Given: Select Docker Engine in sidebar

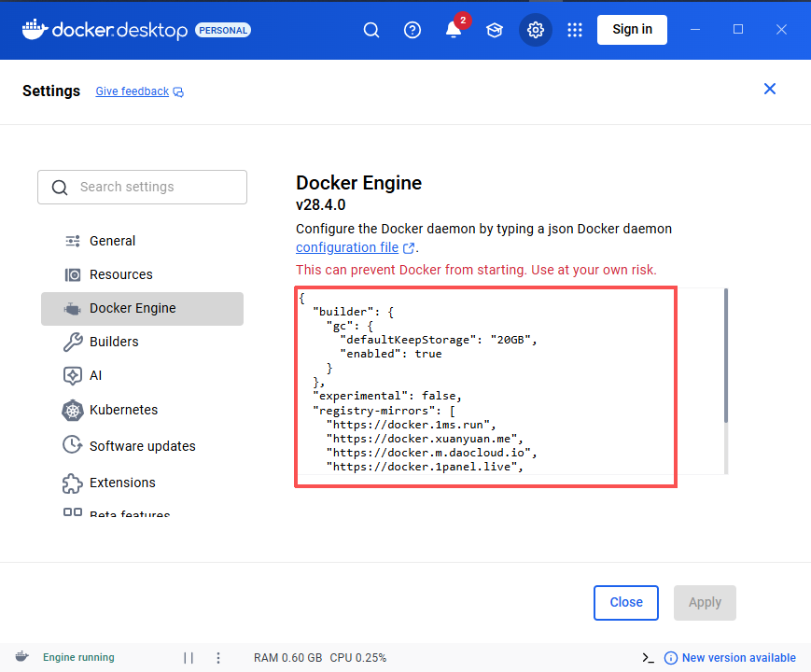Looking at the screenshot, I should 142,309.
